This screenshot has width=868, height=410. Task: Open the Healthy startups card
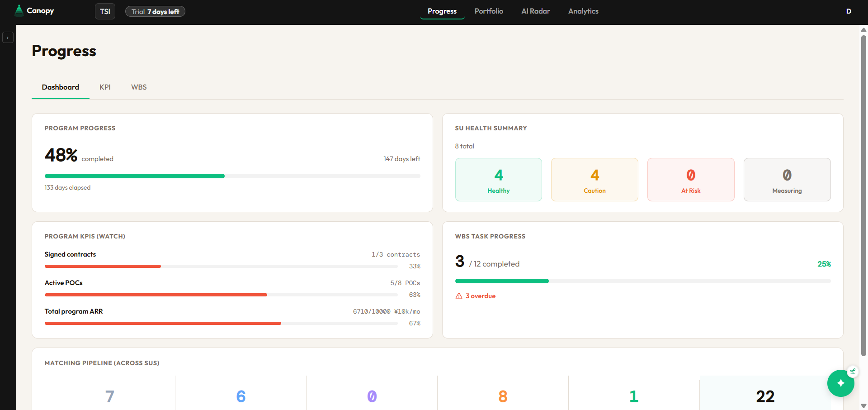click(x=499, y=180)
